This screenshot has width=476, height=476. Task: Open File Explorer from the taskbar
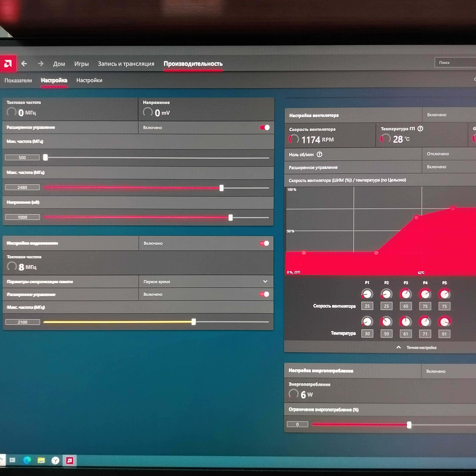point(41,460)
